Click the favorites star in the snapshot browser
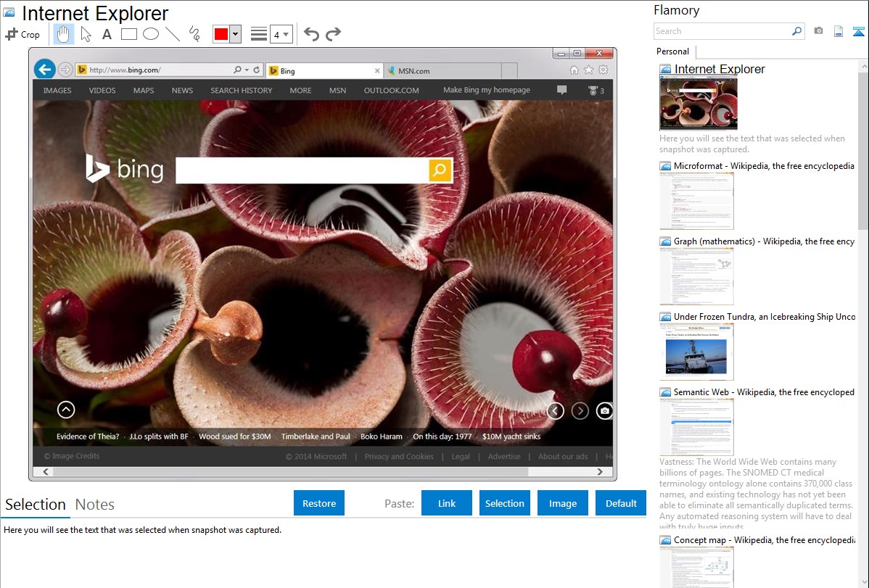Screen dimensions: 869x588 coord(588,70)
